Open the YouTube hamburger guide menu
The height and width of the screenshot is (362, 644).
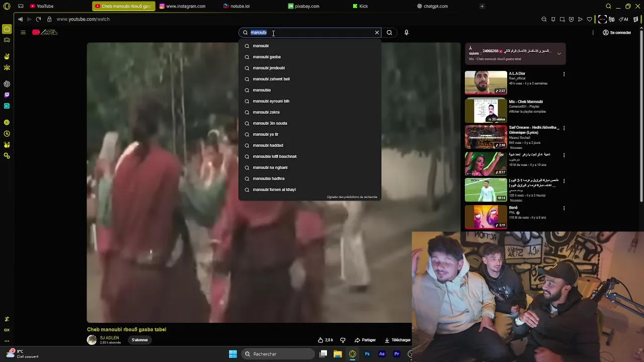(x=23, y=32)
